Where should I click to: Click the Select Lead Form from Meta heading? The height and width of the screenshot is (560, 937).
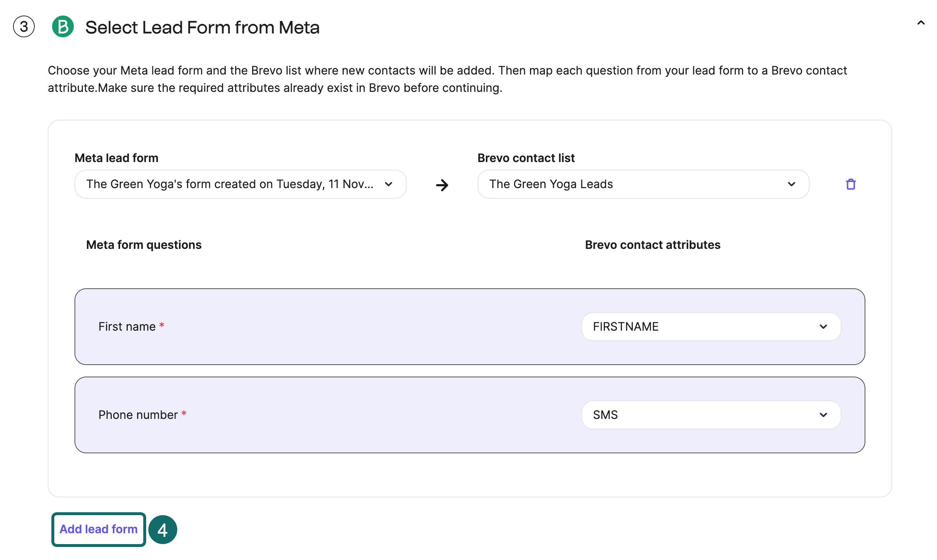tap(203, 27)
